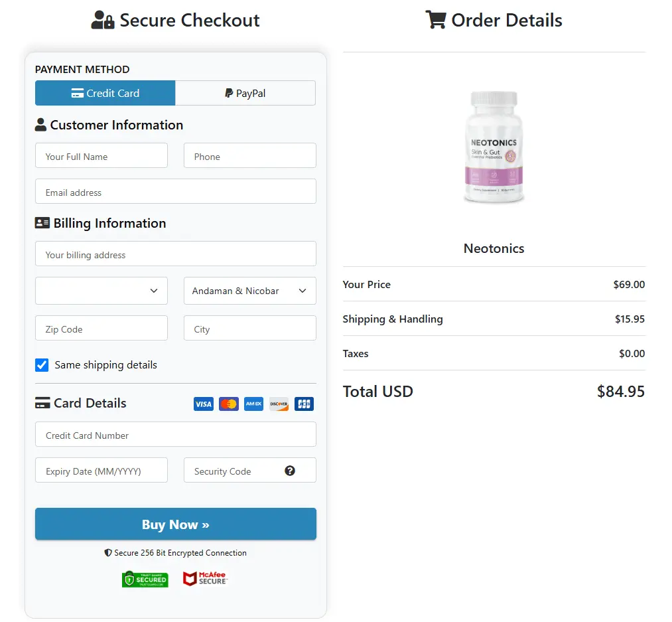Open the empty country dropdown

101,291
